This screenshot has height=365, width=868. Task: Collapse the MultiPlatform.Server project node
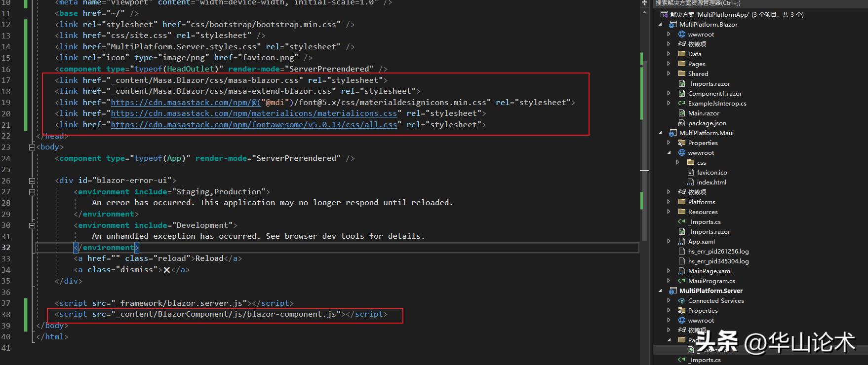(661, 291)
